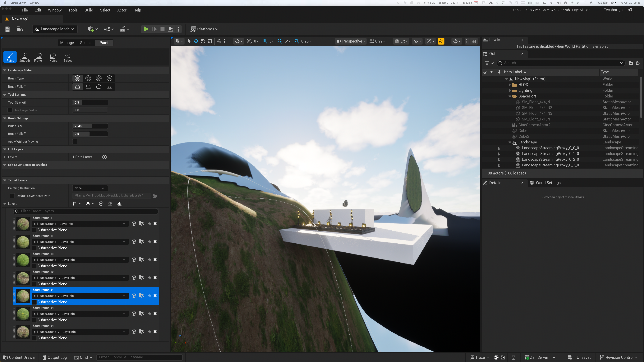Screen dimensions: 644x362
Task: Enable Subtractive Blend for baseGround_I
Action: click(x=34, y=230)
